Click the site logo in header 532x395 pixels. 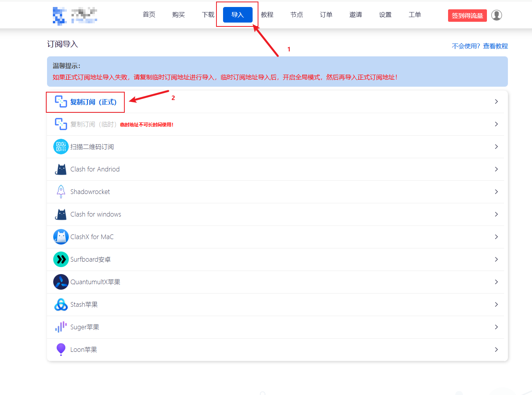(x=75, y=15)
